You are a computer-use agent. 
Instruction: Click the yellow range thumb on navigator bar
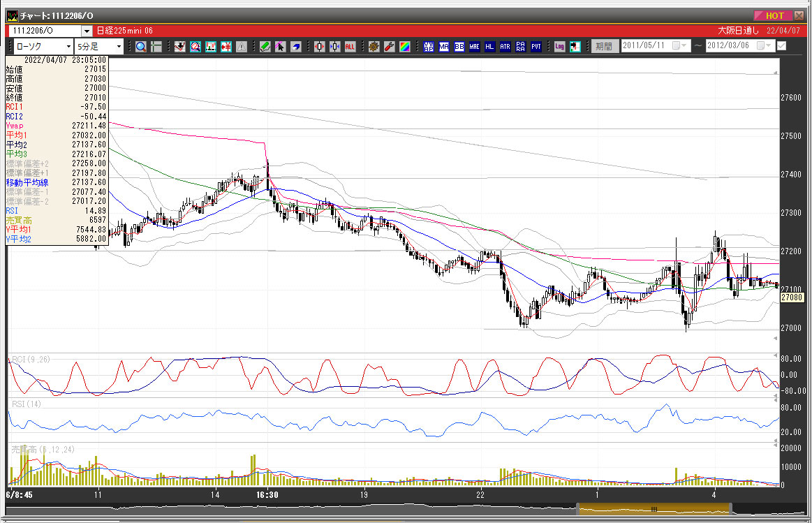click(x=655, y=509)
